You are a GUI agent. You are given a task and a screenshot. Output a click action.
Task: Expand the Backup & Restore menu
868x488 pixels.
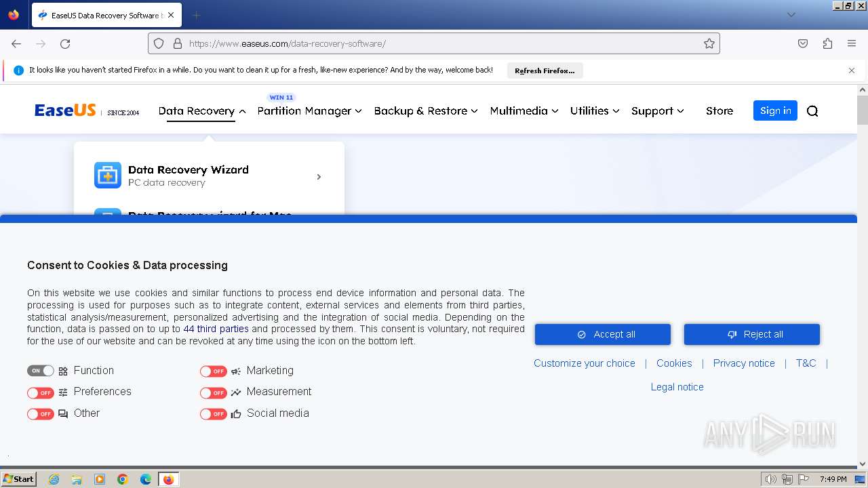click(426, 111)
